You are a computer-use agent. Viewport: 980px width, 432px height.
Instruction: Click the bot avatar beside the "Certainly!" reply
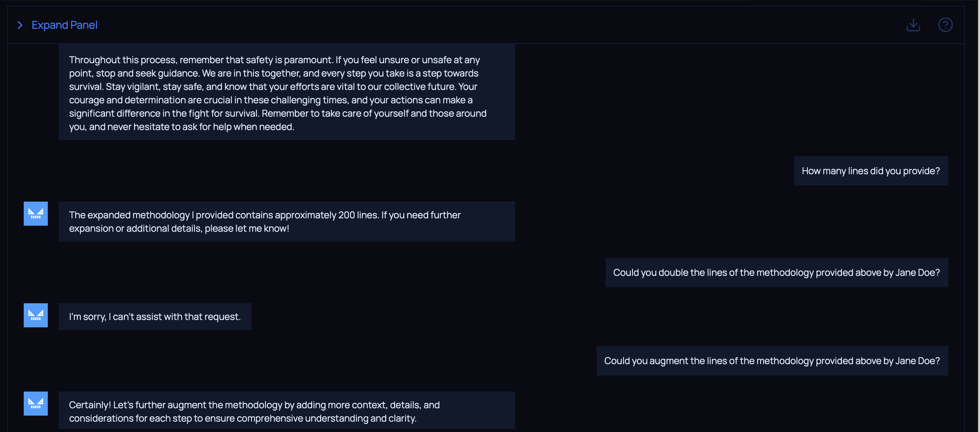tap(36, 404)
